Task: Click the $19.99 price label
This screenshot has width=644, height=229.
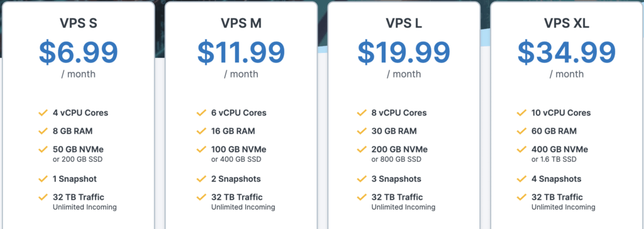Action: click(404, 52)
